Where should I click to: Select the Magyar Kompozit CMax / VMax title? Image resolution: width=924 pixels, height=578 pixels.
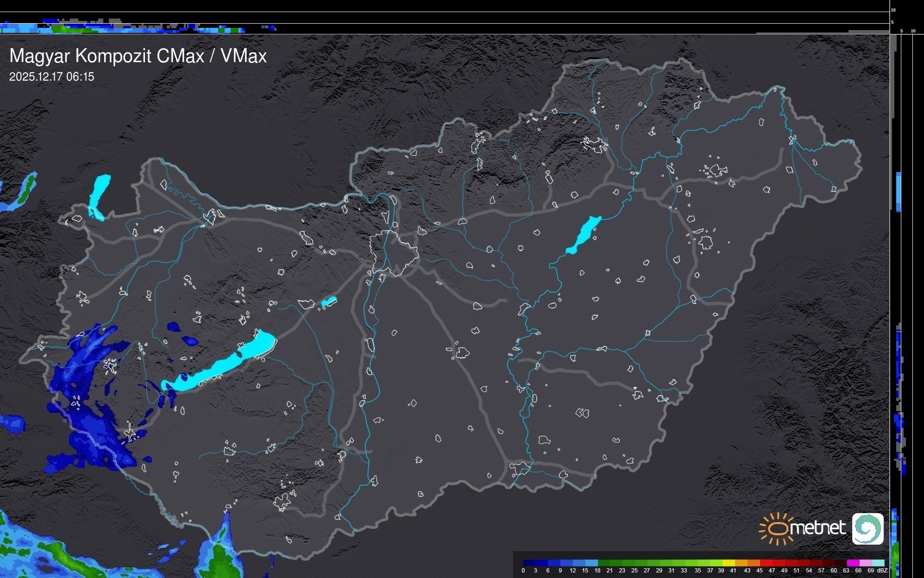pos(138,56)
